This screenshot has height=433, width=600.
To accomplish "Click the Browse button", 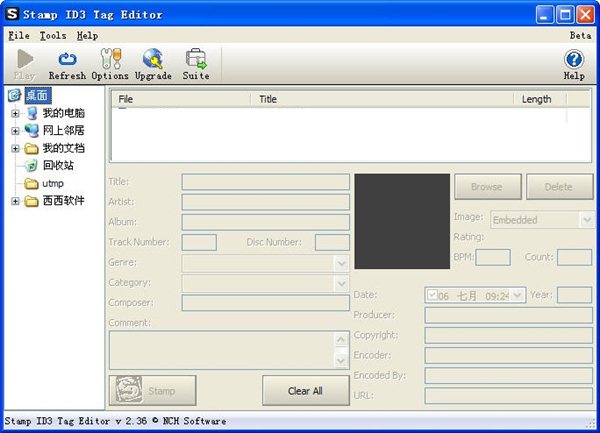I will 486,187.
